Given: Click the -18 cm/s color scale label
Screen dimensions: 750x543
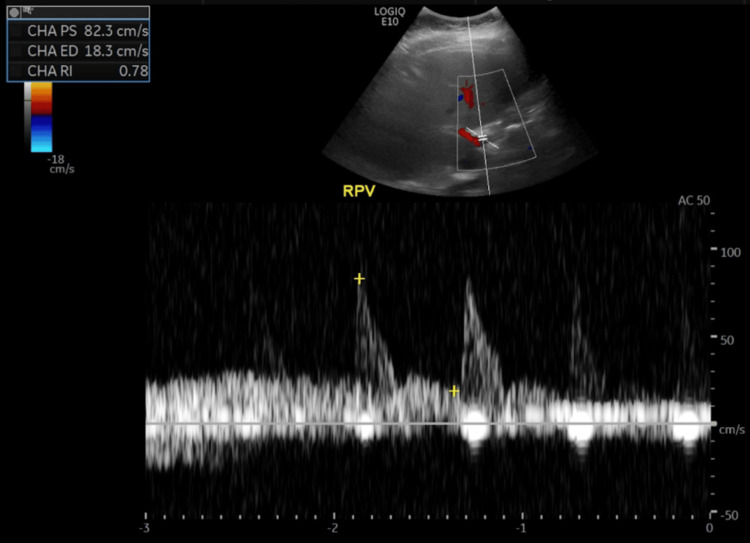Looking at the screenshot, I should pyautogui.click(x=61, y=164).
